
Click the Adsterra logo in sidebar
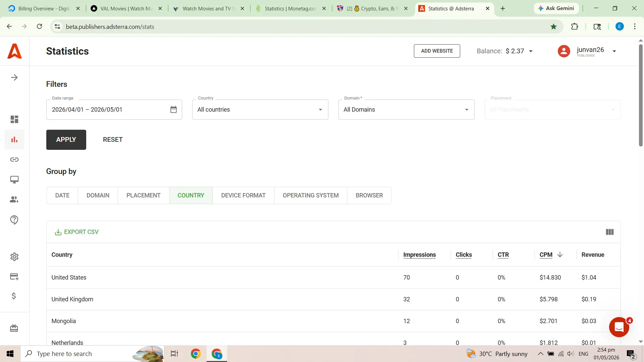coord(14,51)
